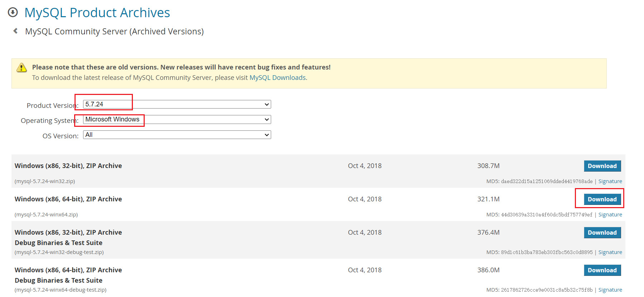Screen dimensions: 644x297
Task: Click the back arrow beside Community Server heading
Action: click(15, 31)
